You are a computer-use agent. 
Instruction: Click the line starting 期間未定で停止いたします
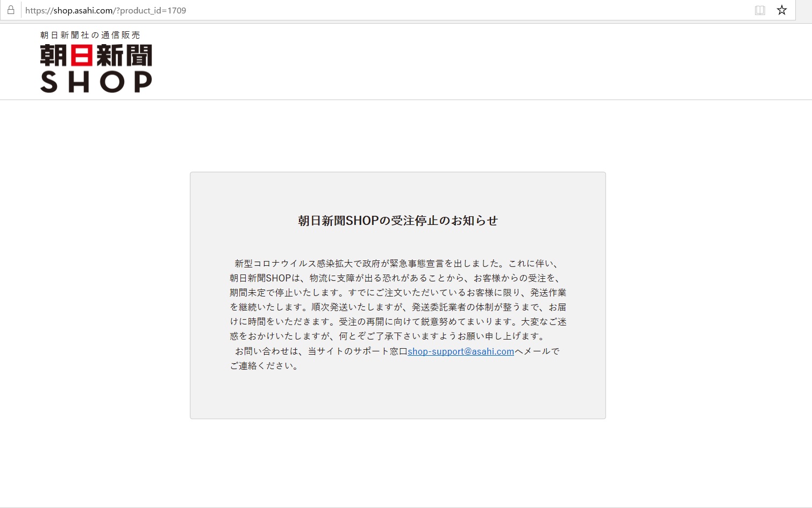coord(398,293)
